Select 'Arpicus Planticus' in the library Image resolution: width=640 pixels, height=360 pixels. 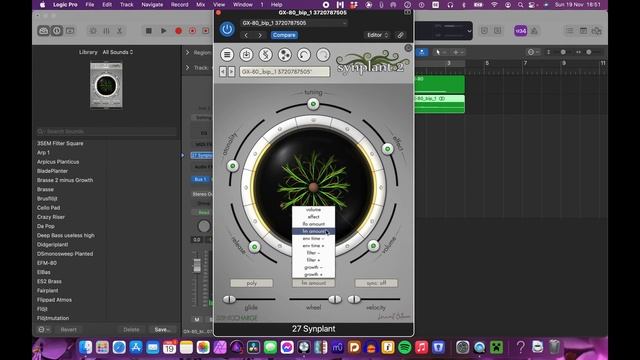[58, 162]
